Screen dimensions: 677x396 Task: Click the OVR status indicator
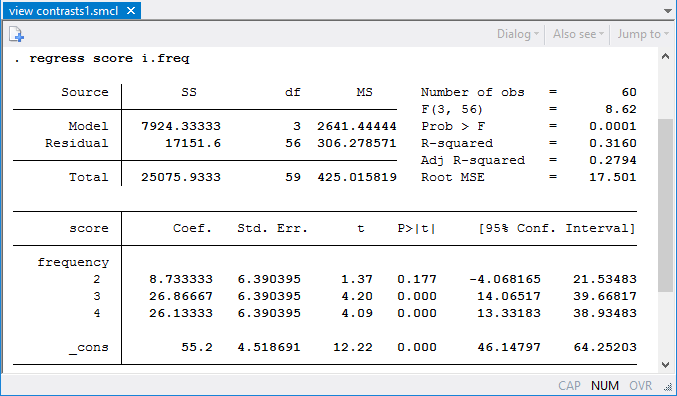click(x=641, y=385)
